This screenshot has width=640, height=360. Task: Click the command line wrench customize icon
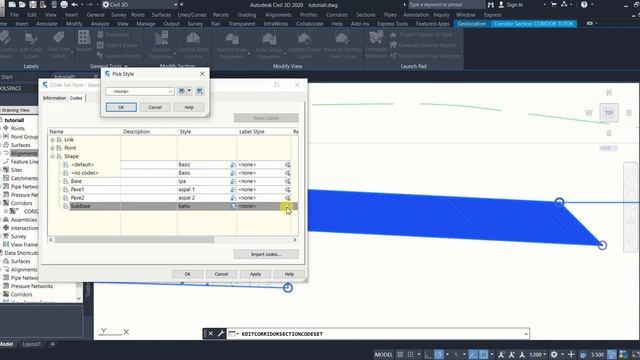221,334
